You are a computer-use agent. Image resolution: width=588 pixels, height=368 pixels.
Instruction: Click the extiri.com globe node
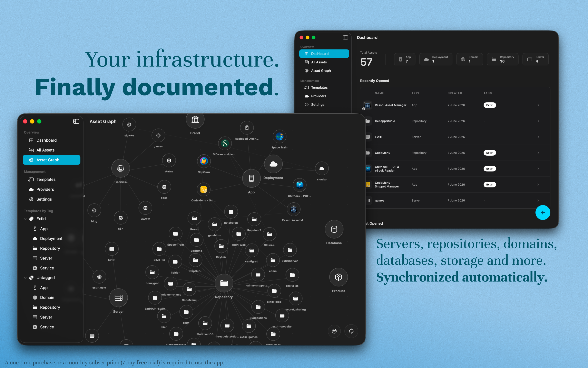[99, 277]
